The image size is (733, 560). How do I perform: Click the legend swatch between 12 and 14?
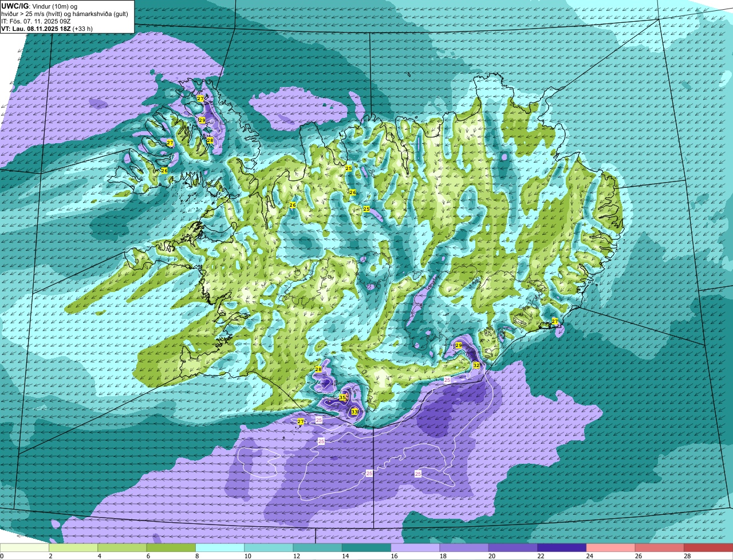point(318,547)
